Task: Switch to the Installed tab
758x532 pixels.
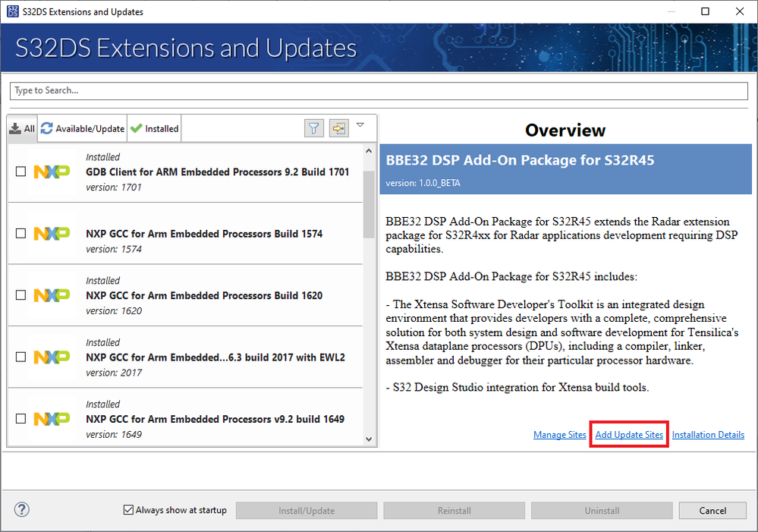Action: point(155,129)
